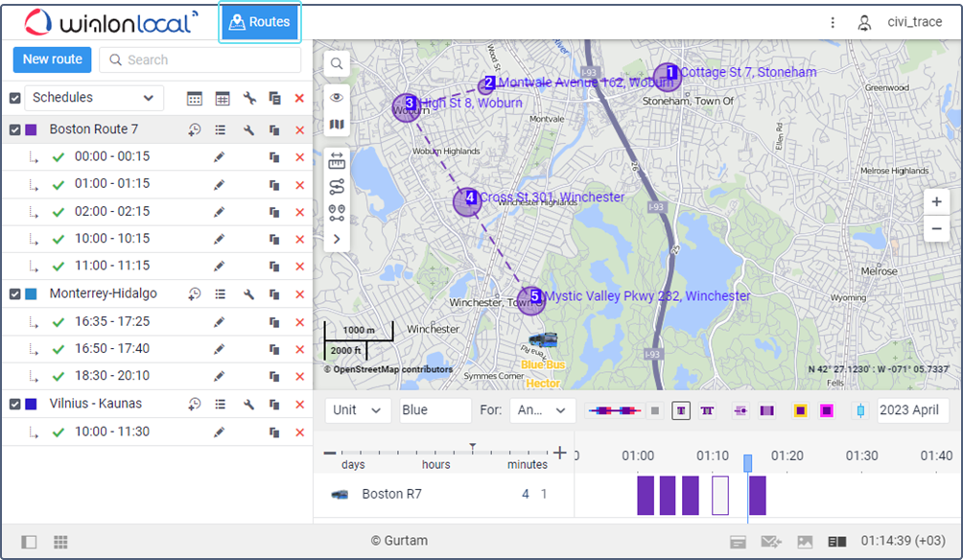Expand the map toolbar chevron
This screenshot has height=560, width=963.
point(337,239)
